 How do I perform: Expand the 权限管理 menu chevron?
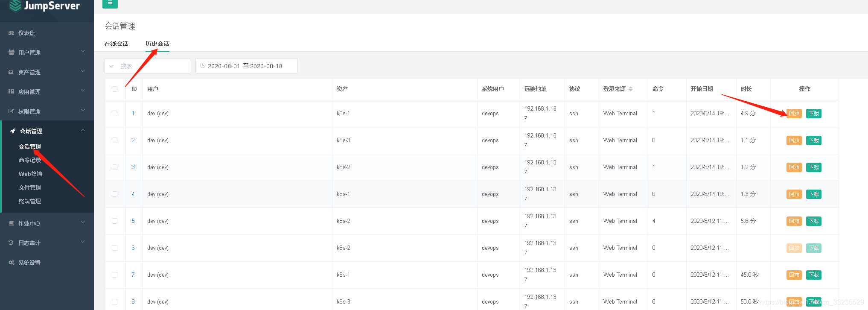tap(83, 111)
